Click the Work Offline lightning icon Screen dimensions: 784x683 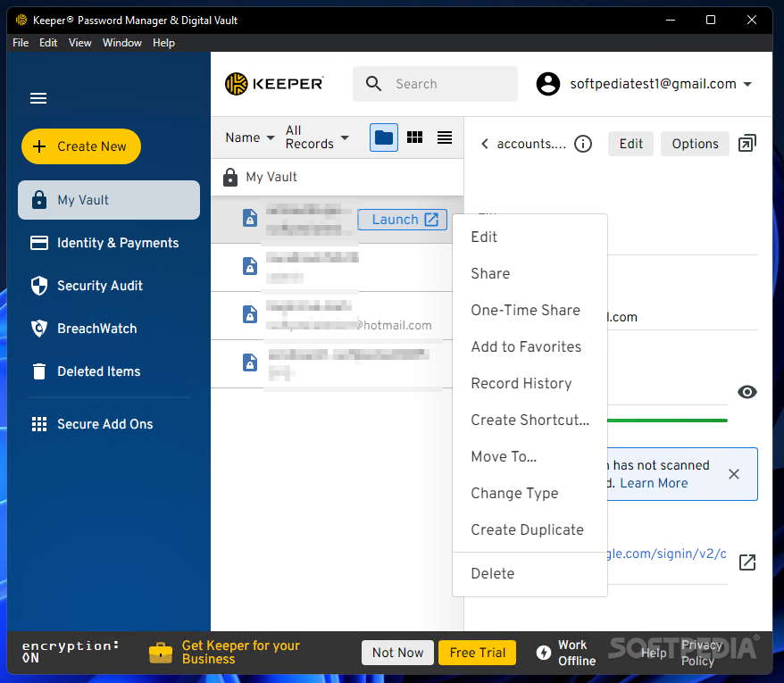click(544, 653)
